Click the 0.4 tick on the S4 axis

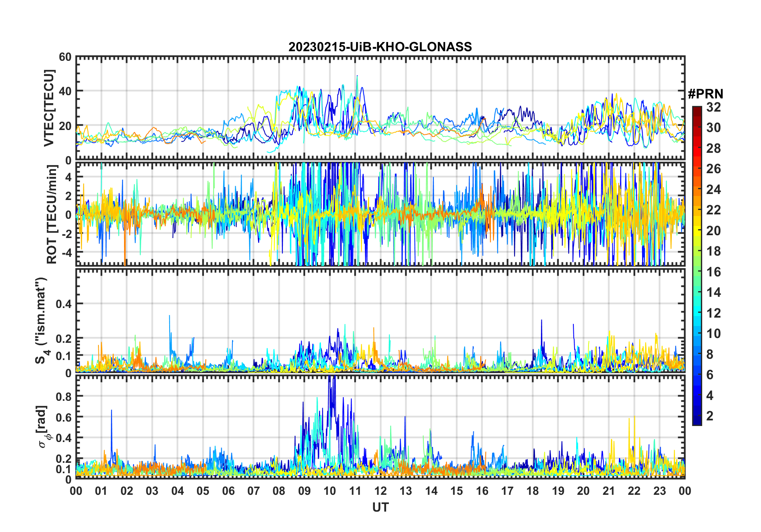[63, 304]
